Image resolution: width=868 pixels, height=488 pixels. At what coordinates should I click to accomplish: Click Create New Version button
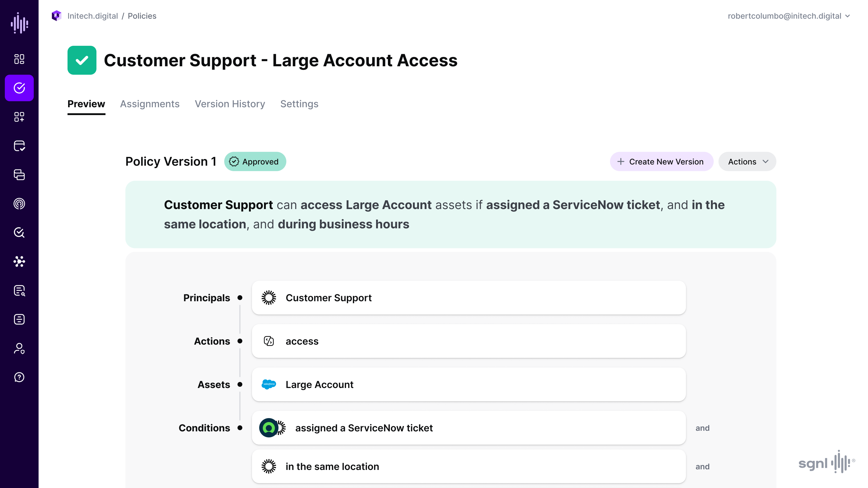[x=661, y=162]
